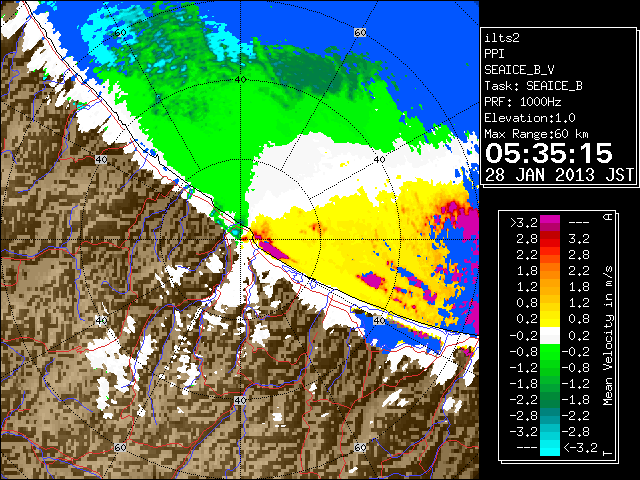Click the "SEAICE_B_V" product label
This screenshot has height=480, width=640.
point(519,70)
